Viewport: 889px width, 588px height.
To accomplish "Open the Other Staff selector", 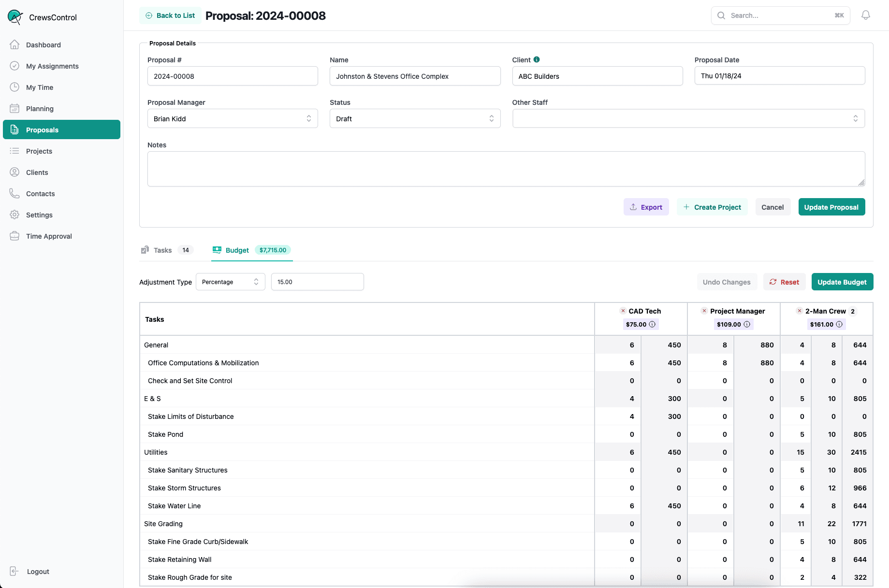I will [688, 118].
